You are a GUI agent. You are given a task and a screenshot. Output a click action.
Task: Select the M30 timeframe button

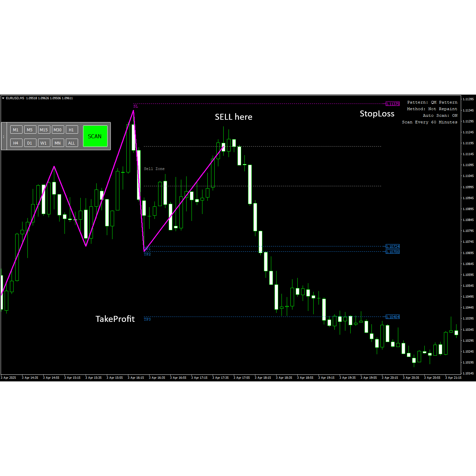58,130
